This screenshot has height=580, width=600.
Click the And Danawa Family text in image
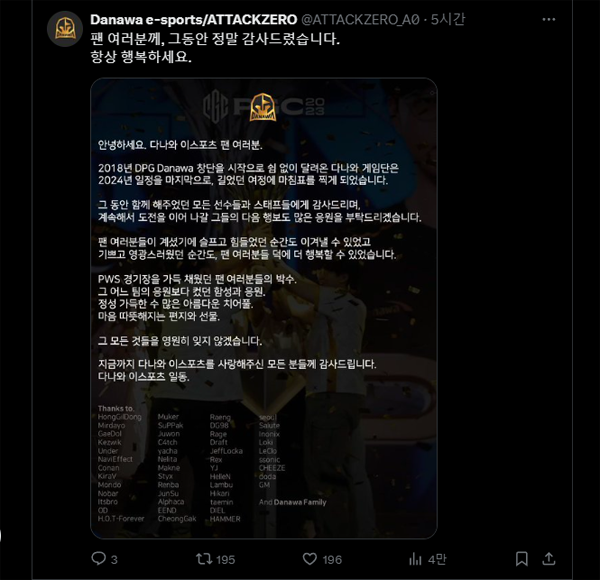click(293, 502)
